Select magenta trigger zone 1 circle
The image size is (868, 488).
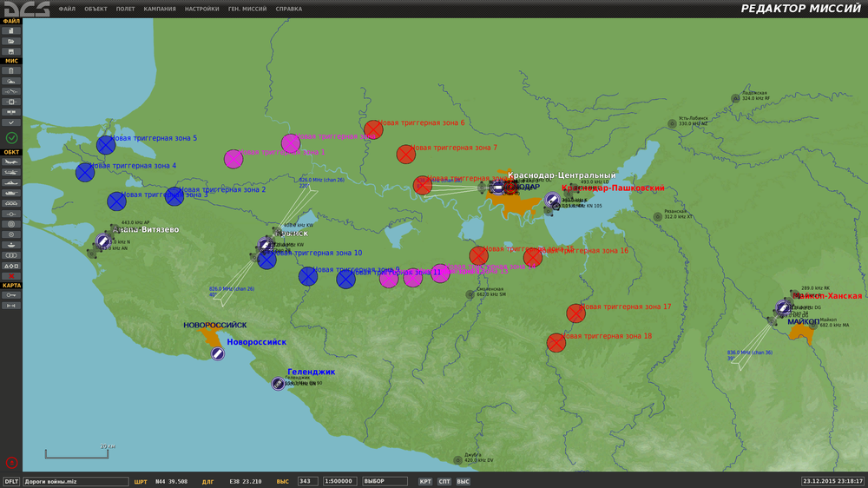pyautogui.click(x=233, y=159)
